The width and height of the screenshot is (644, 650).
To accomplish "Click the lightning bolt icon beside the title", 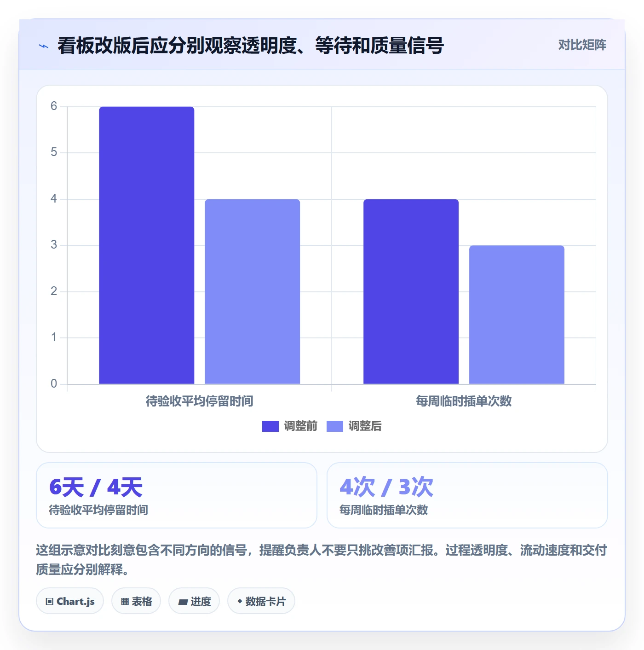I will (x=44, y=46).
